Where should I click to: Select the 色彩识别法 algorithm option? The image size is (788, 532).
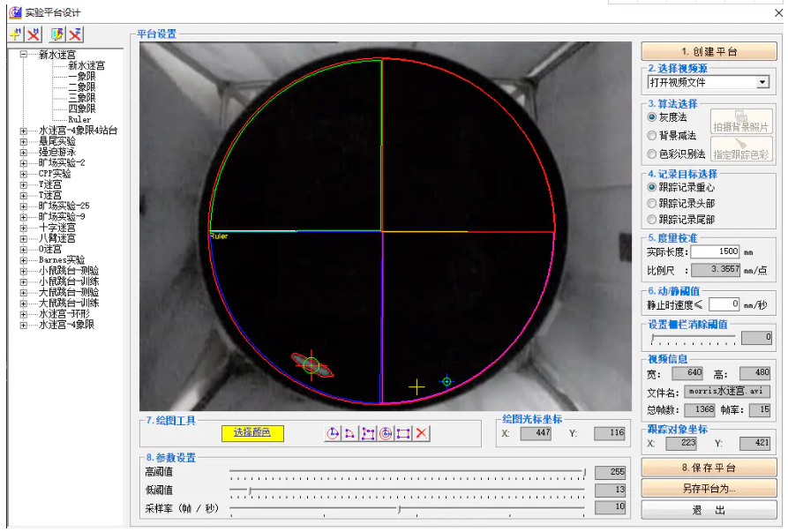click(x=652, y=154)
